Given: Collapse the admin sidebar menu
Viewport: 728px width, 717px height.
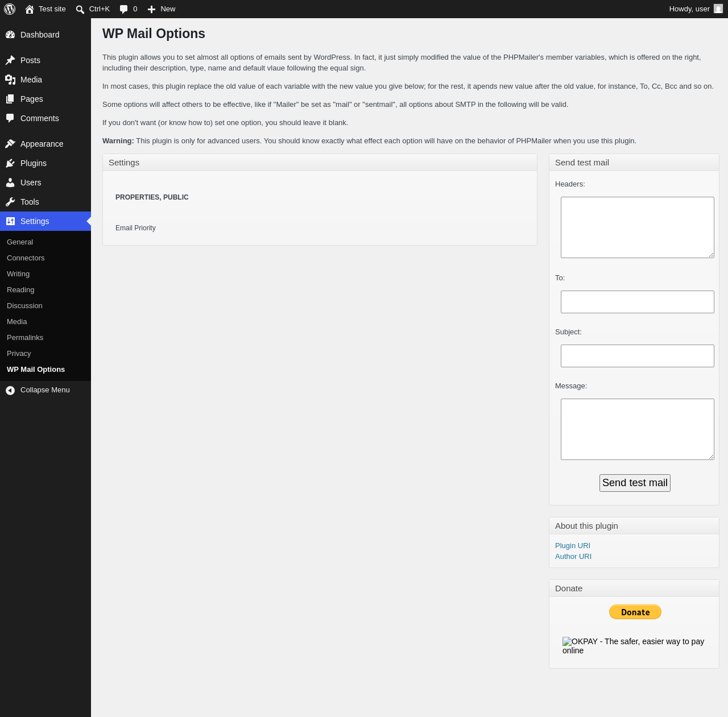Looking at the screenshot, I should tap(45, 390).
